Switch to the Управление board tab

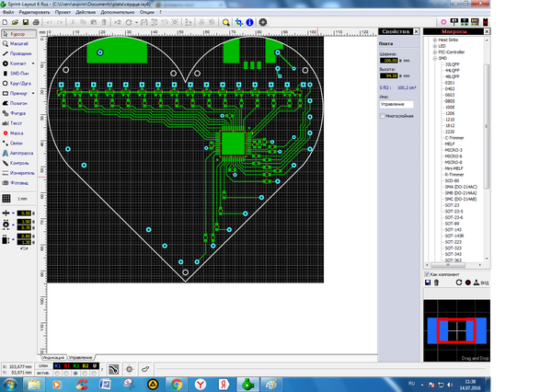click(x=81, y=355)
